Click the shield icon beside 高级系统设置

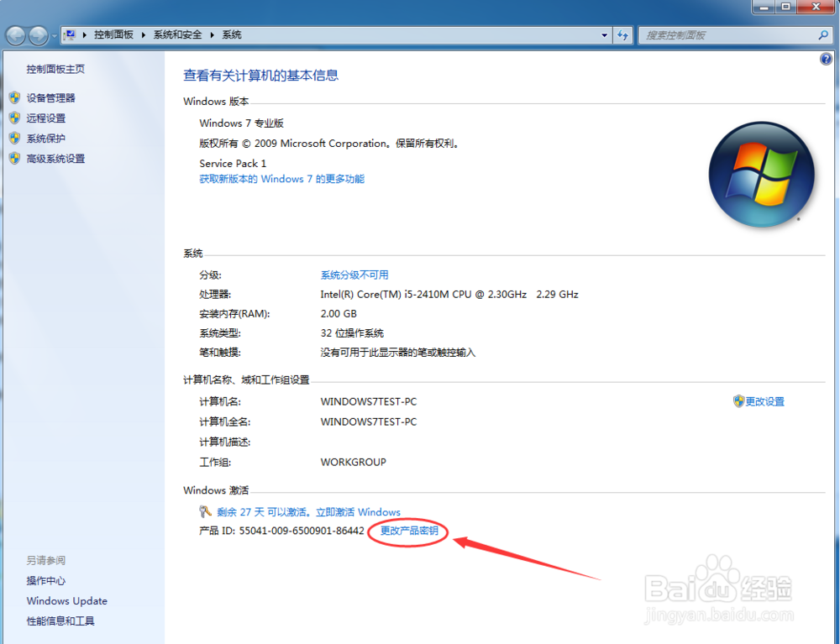(15, 159)
